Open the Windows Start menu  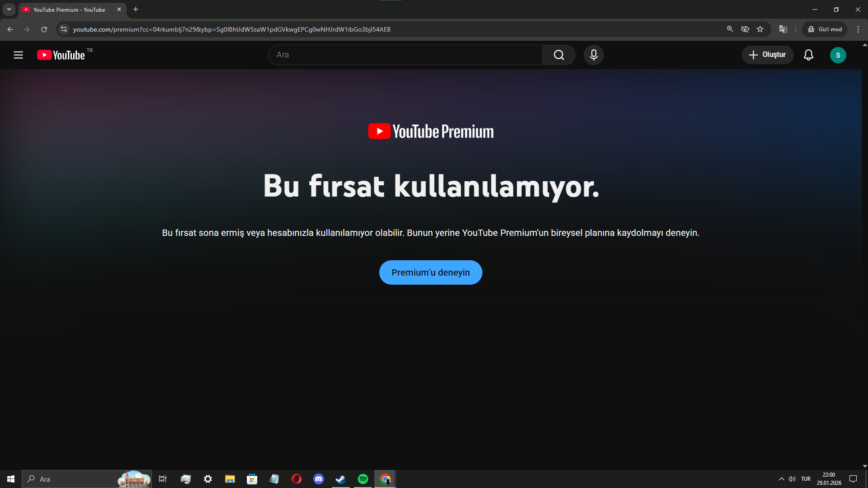11,479
